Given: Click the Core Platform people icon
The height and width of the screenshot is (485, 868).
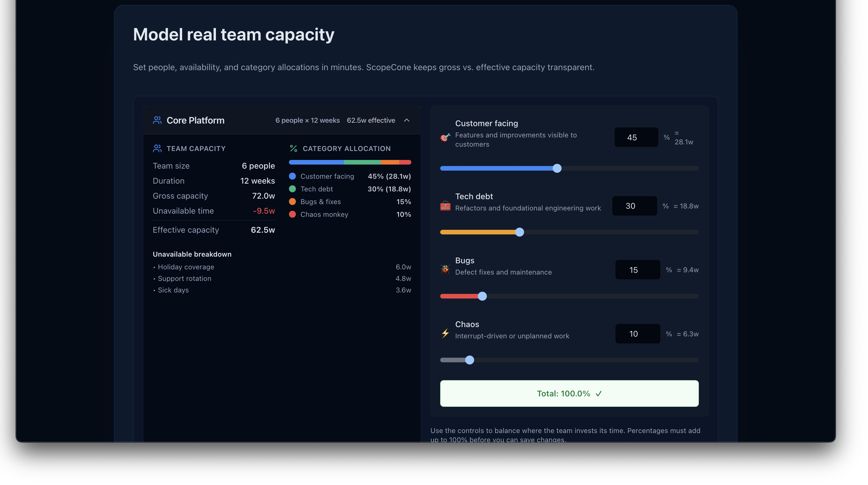Looking at the screenshot, I should [x=157, y=120].
